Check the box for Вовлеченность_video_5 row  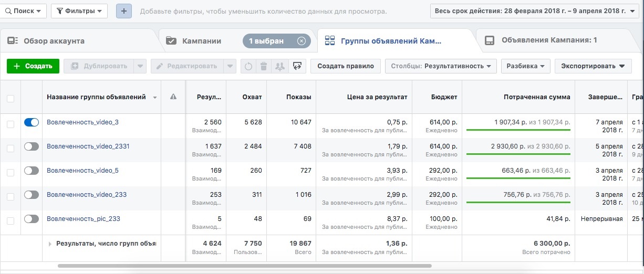pyautogui.click(x=11, y=173)
